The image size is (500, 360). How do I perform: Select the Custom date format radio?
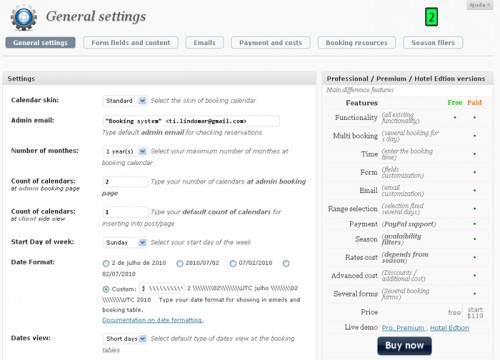pos(106,289)
